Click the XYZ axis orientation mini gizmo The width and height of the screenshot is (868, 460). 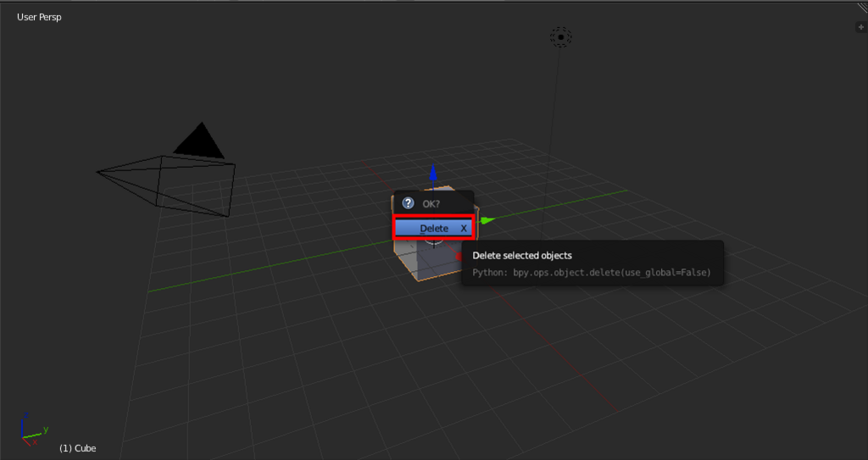(34, 429)
